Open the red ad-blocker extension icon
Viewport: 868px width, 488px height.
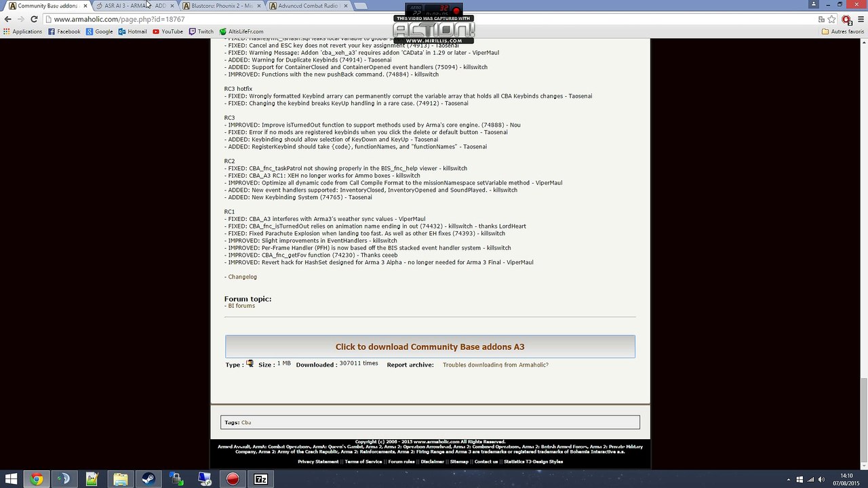pyautogui.click(x=846, y=19)
